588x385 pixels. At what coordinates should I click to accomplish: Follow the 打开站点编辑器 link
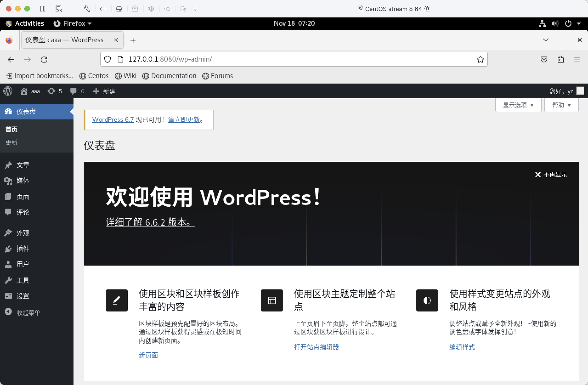pyautogui.click(x=316, y=347)
